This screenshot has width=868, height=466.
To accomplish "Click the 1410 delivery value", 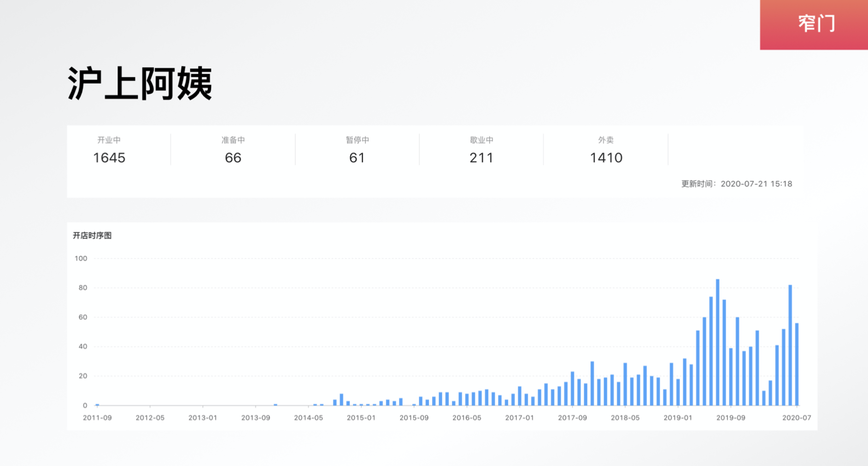I will pos(606,158).
